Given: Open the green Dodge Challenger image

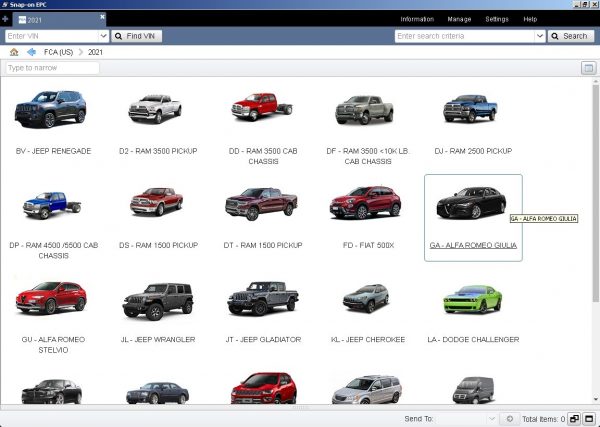Looking at the screenshot, I should [472, 299].
